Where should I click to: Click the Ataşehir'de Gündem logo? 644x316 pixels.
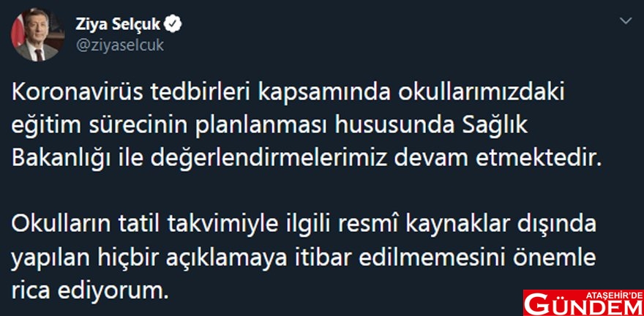click(x=583, y=303)
